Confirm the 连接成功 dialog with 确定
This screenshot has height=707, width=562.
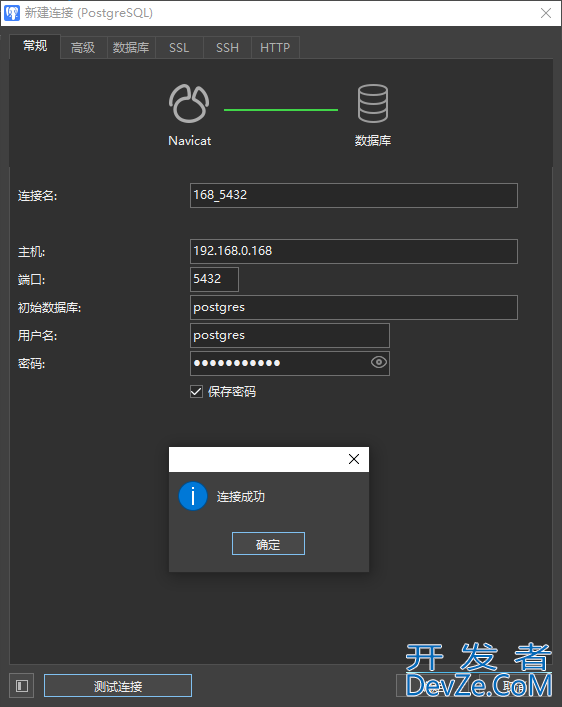click(x=268, y=544)
